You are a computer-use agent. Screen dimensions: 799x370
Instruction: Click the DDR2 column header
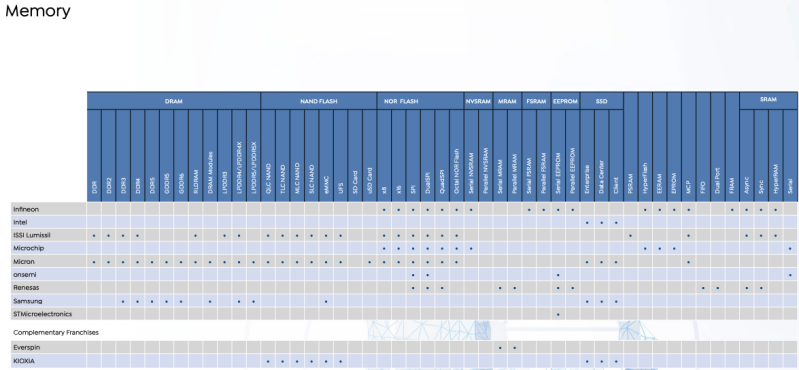(109, 155)
